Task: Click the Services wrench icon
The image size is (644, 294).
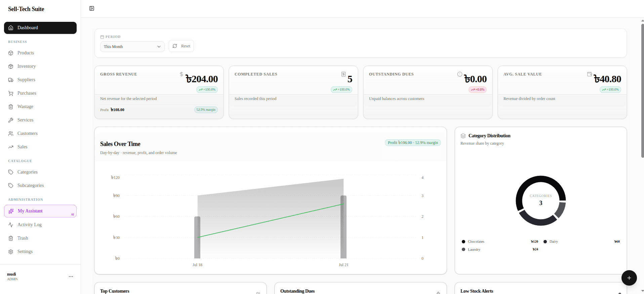Action: [x=11, y=120]
